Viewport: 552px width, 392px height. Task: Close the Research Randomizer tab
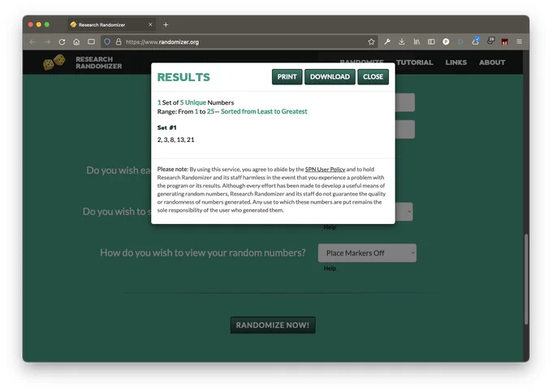(x=150, y=24)
